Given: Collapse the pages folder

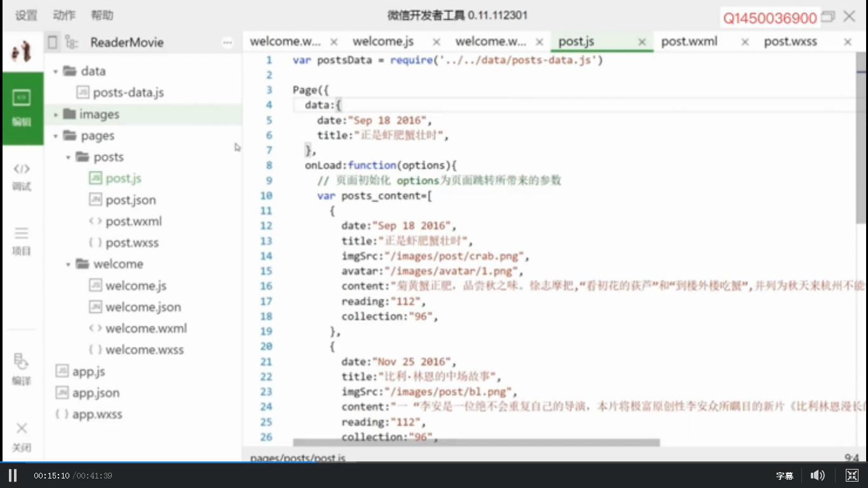Looking at the screenshot, I should [x=56, y=136].
